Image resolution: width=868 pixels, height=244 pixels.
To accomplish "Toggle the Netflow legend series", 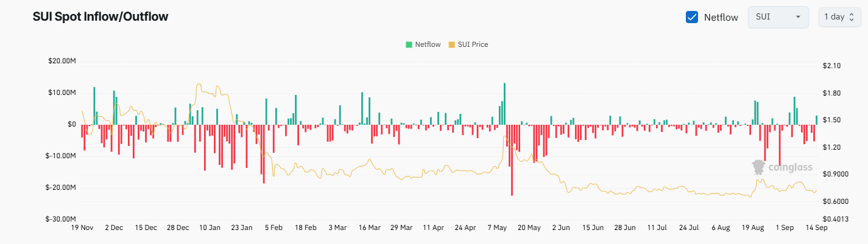I will [x=423, y=44].
